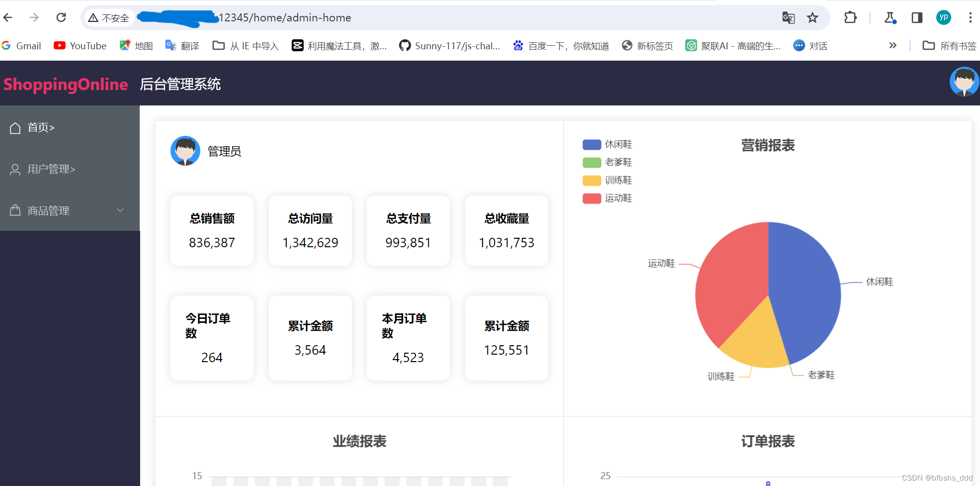Click the user icon next to 用户管理
Screen dimensions: 980x486
pyautogui.click(x=14, y=169)
